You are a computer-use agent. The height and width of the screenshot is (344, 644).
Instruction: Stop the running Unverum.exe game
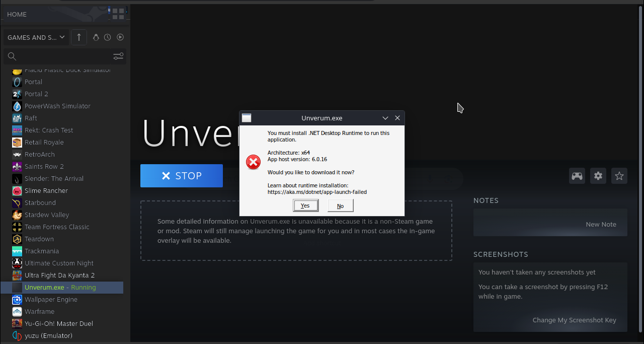tap(182, 176)
